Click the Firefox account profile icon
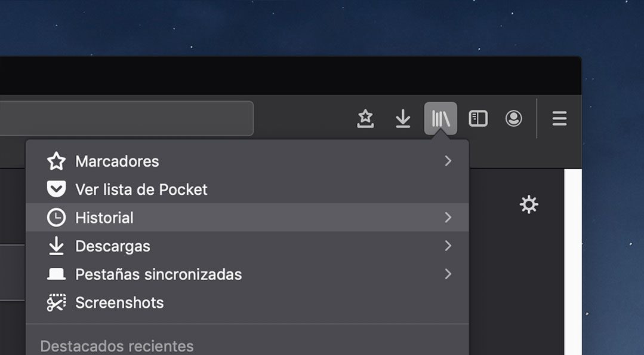 click(x=514, y=118)
